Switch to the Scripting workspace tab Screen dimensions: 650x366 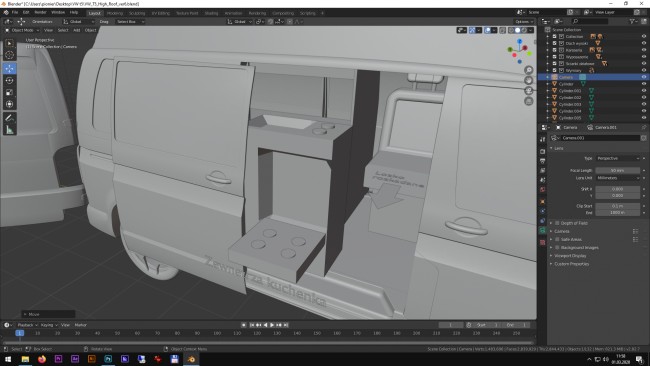[x=308, y=13]
